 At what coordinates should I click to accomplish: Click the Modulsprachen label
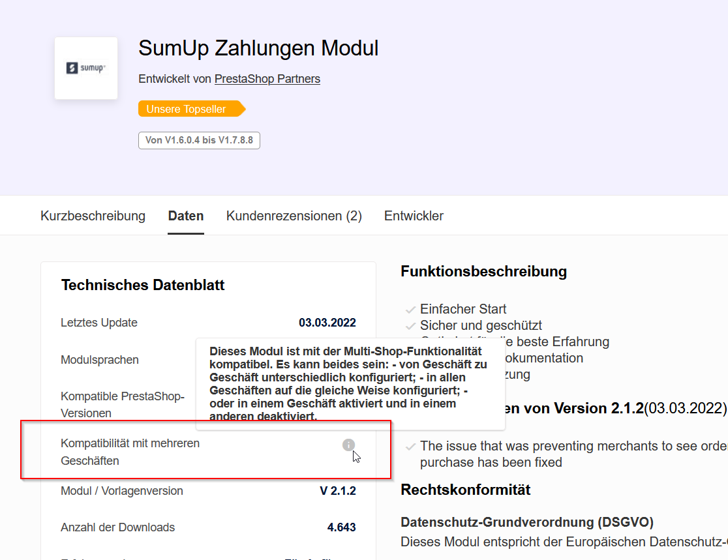(100, 360)
